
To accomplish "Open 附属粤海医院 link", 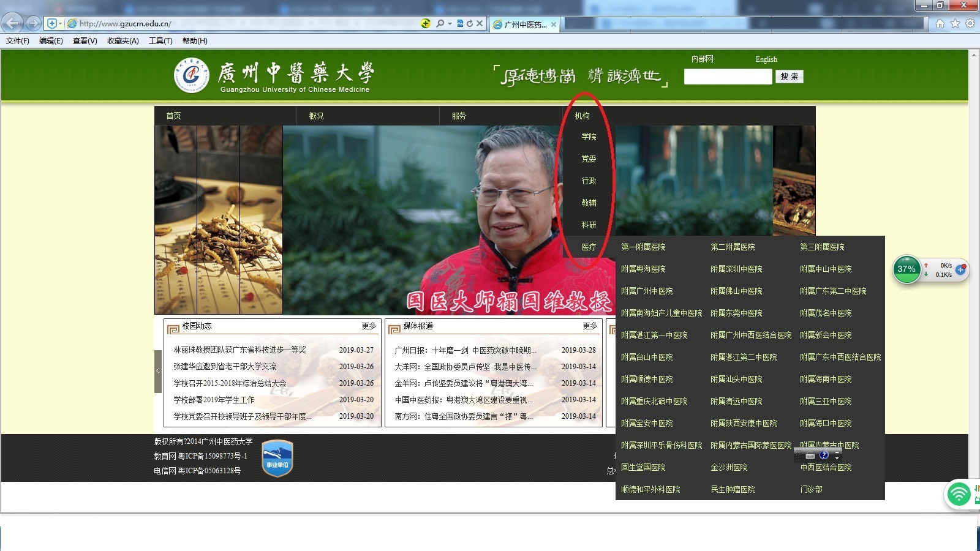I will point(643,269).
